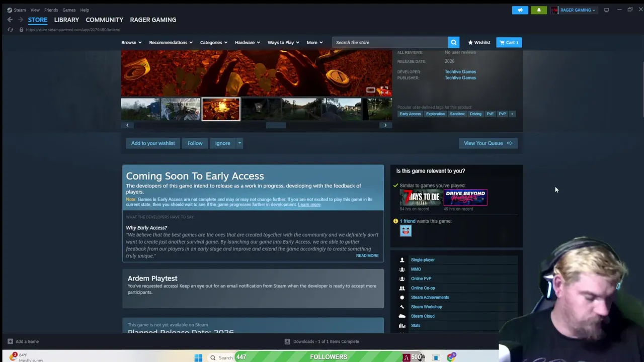
Task: Open the Wishlist star button
Action: tap(479, 42)
